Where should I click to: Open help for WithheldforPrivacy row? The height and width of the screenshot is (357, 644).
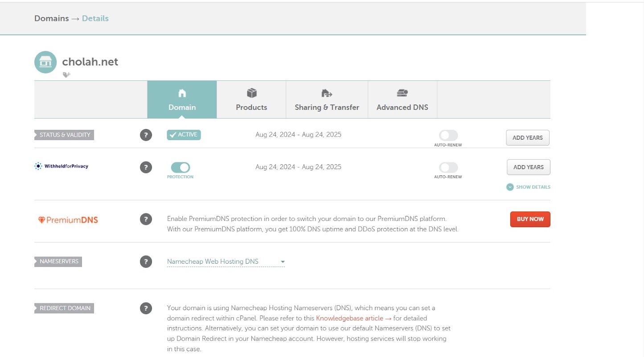(x=146, y=167)
